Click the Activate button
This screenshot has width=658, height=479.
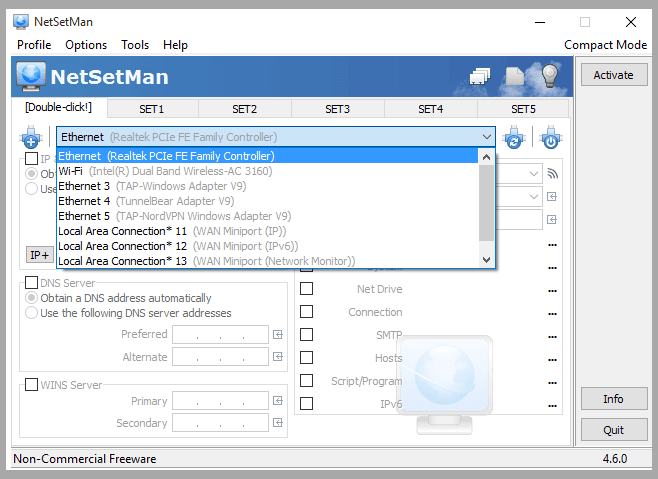614,75
